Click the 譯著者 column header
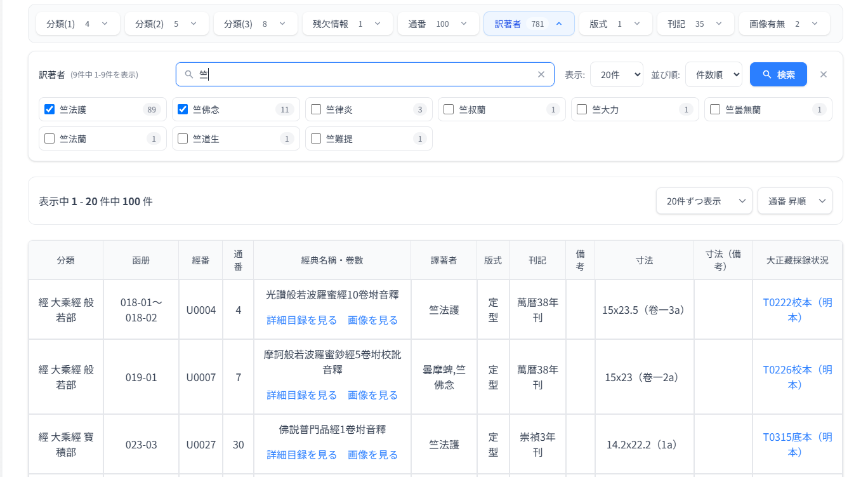The width and height of the screenshot is (868, 477). [444, 260]
